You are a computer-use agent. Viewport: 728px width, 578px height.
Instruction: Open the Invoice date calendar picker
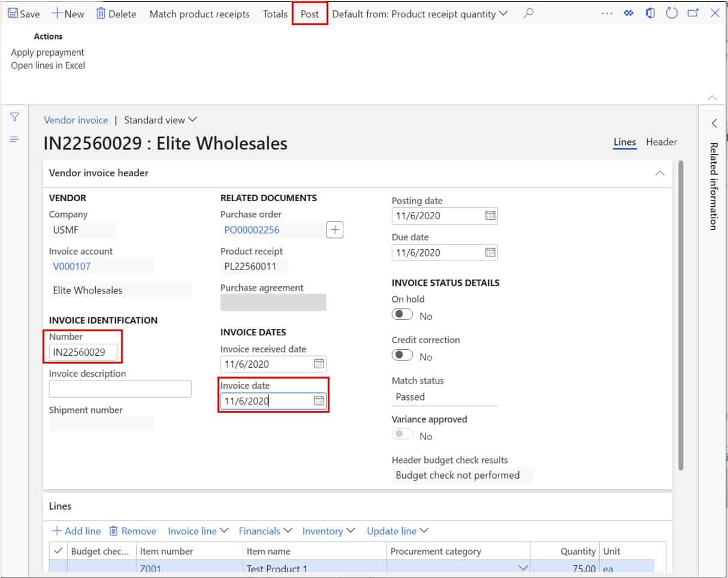318,400
